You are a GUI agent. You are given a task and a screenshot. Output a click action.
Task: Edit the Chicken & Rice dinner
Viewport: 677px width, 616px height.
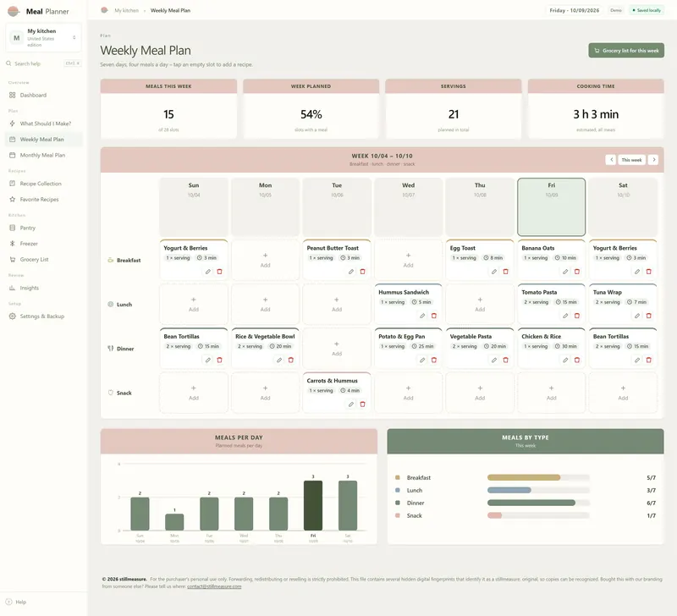pyautogui.click(x=565, y=360)
